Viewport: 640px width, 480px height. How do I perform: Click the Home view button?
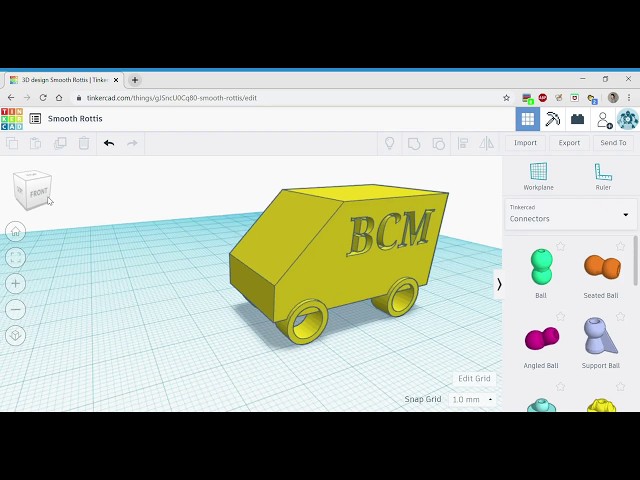click(x=16, y=231)
